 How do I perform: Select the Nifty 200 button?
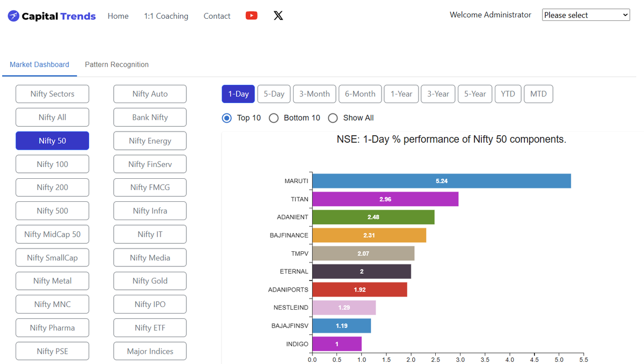pos(53,187)
